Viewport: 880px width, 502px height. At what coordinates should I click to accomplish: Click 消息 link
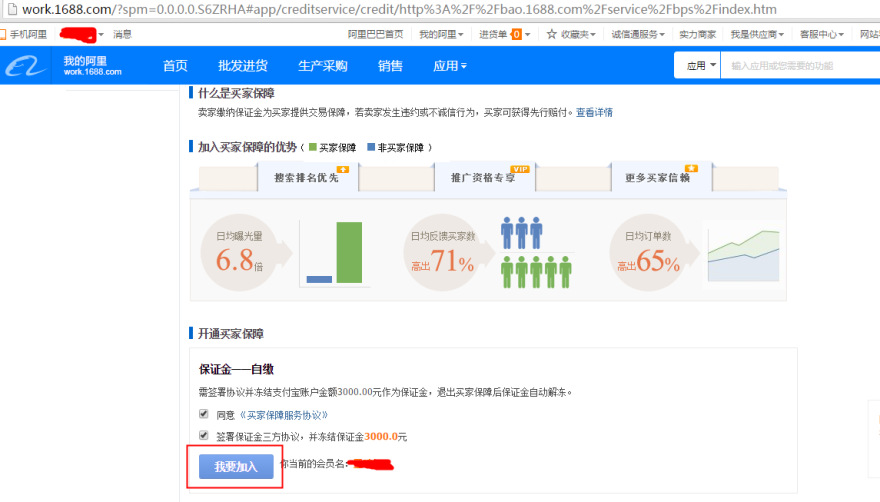tap(122, 34)
